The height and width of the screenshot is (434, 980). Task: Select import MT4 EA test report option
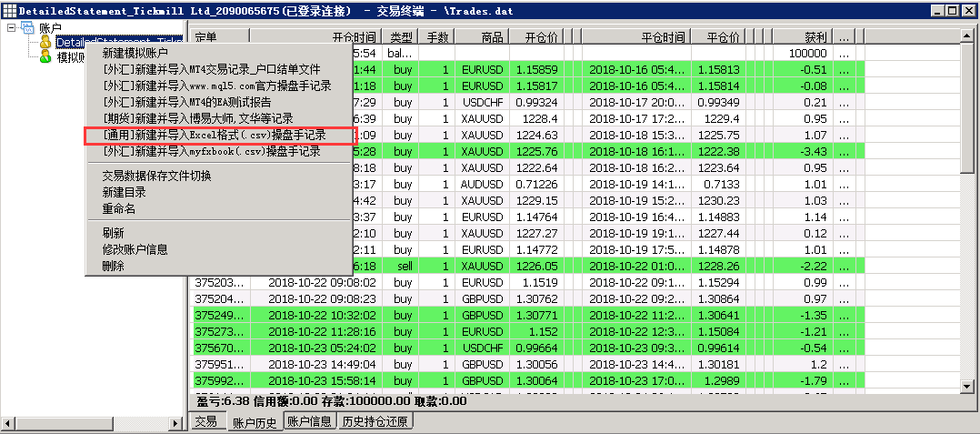(x=186, y=102)
